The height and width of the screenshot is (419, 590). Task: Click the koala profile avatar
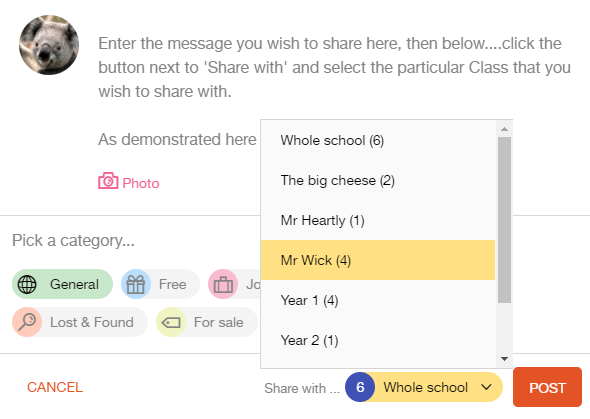pyautogui.click(x=49, y=45)
